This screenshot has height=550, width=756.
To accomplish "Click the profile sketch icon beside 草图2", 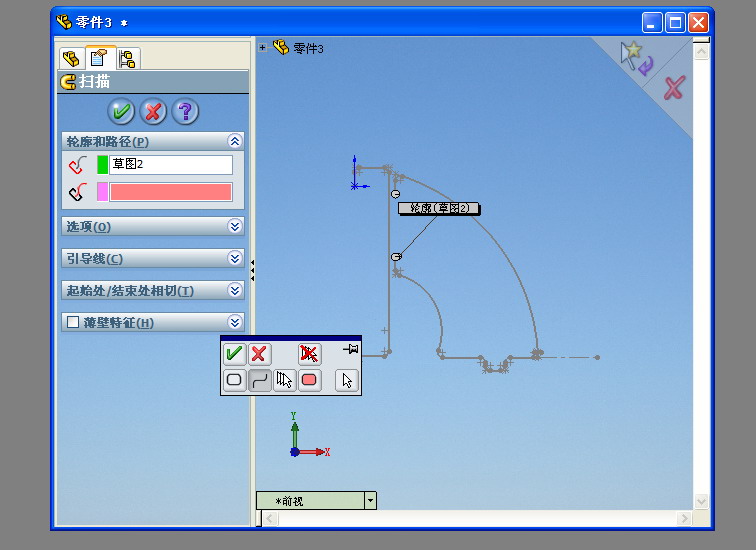I will 78,165.
